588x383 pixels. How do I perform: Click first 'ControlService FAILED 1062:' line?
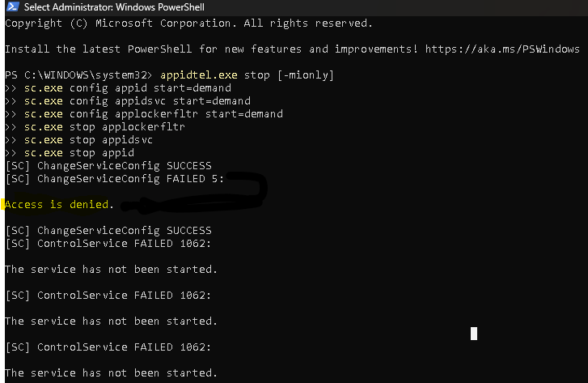[108, 244]
